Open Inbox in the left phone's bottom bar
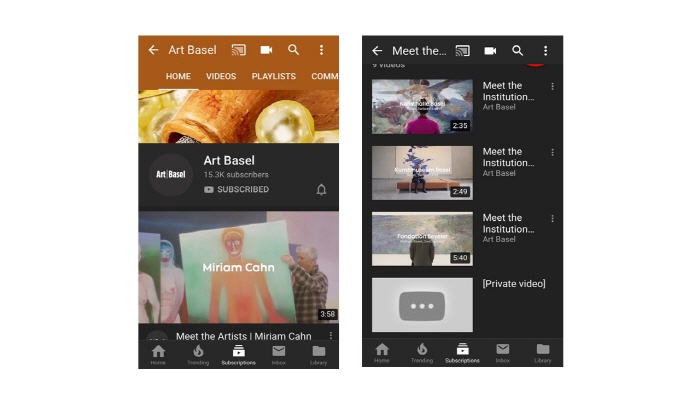Screen dimensions: 700x394 279,355
